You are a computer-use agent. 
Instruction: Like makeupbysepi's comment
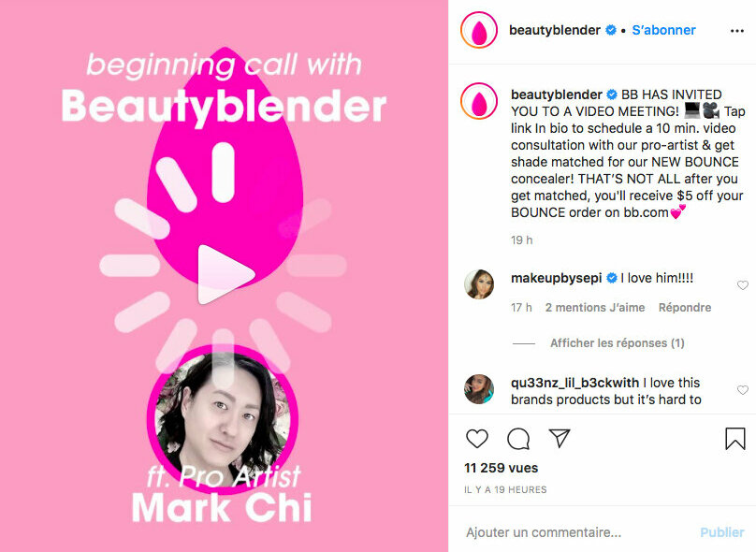pos(743,285)
